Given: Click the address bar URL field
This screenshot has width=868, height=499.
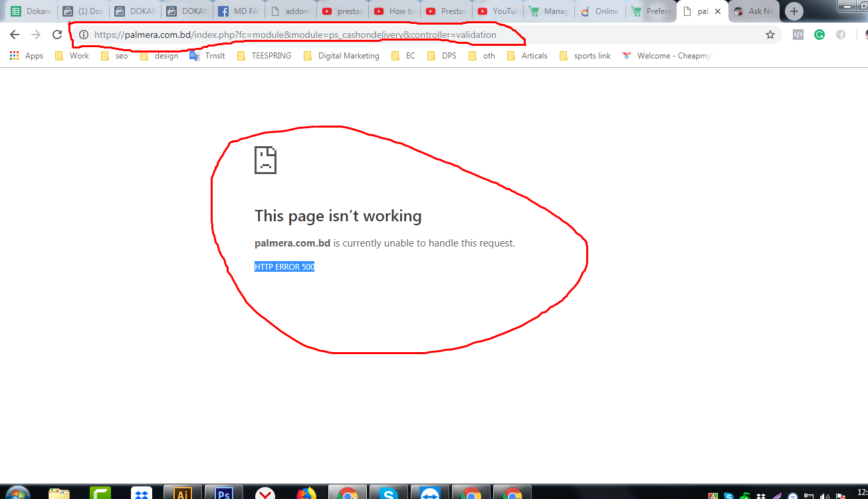Looking at the screenshot, I should (425, 35).
